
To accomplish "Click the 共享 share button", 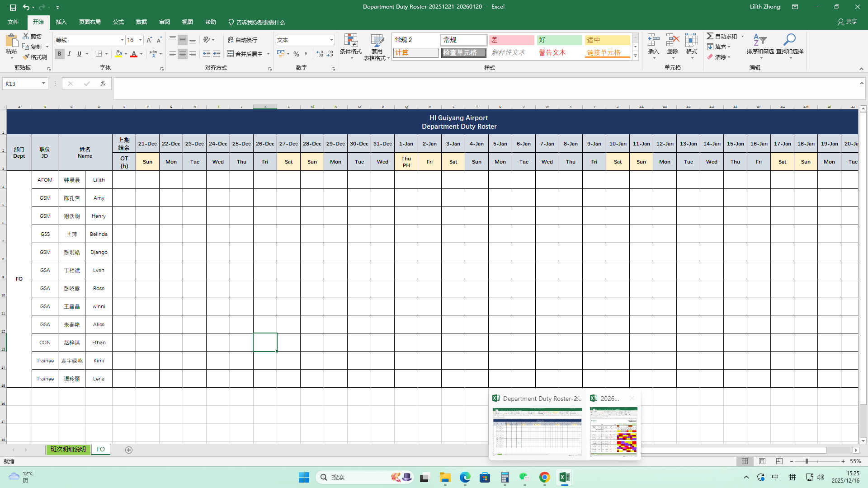I will click(847, 22).
